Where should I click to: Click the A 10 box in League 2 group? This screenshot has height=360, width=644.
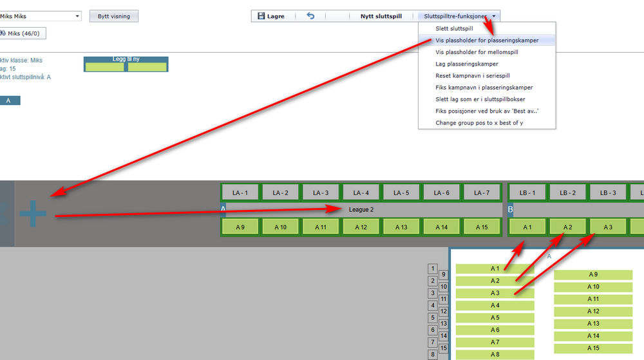281,227
